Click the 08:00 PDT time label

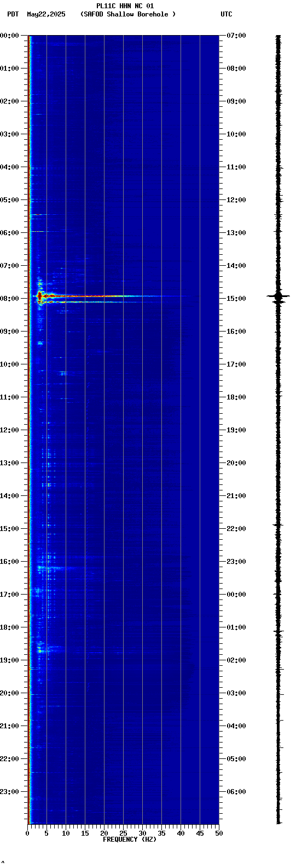[x=9, y=299]
